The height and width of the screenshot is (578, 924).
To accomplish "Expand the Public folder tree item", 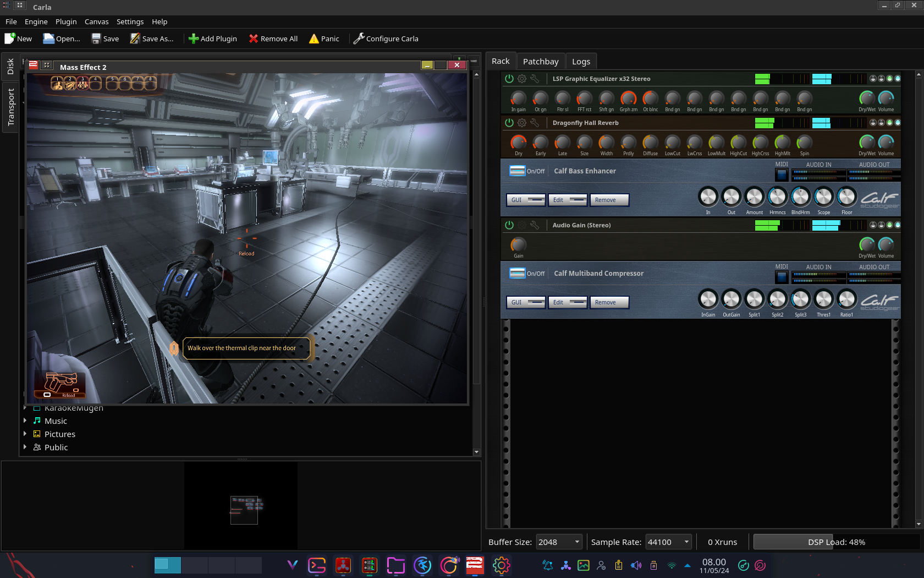I will coord(25,447).
